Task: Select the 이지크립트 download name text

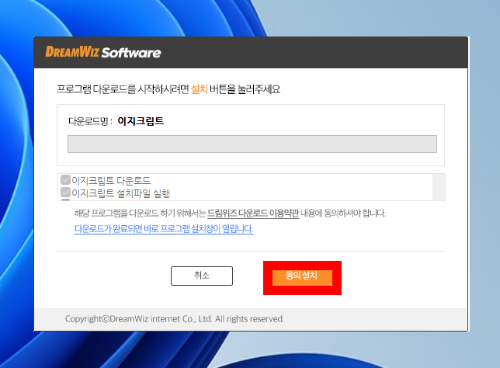Action: 141,121
